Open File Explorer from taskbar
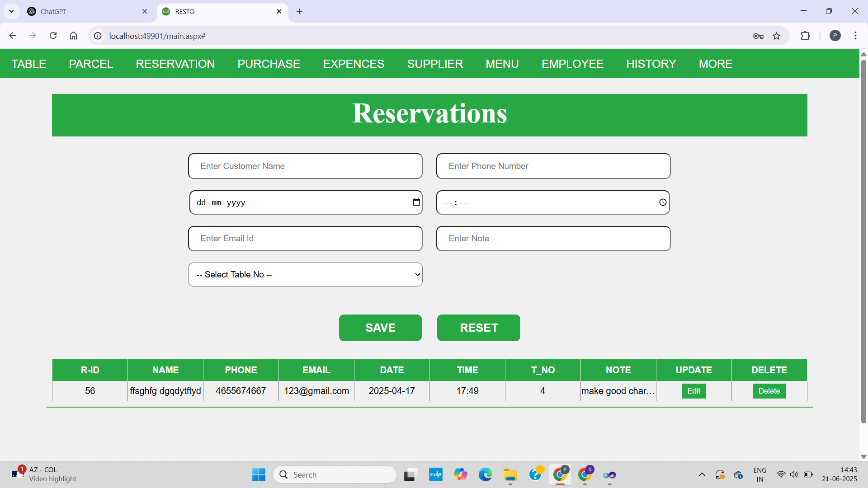The width and height of the screenshot is (868, 488). click(x=510, y=474)
